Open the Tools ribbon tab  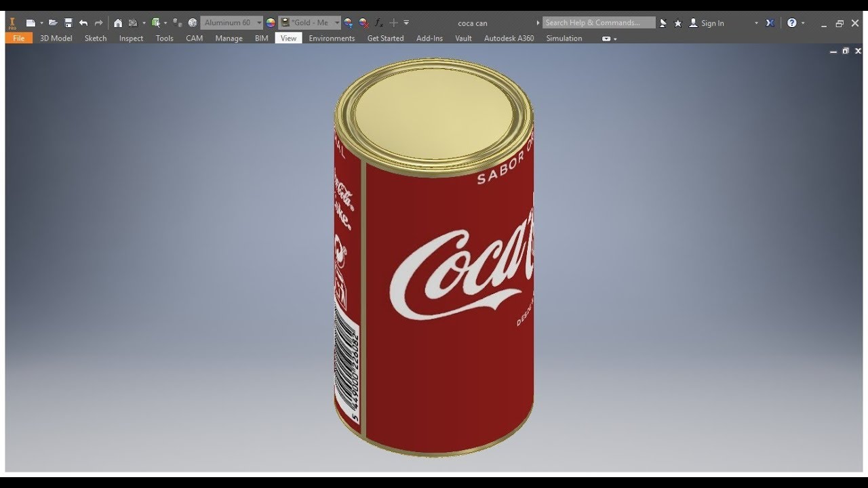[x=165, y=39]
